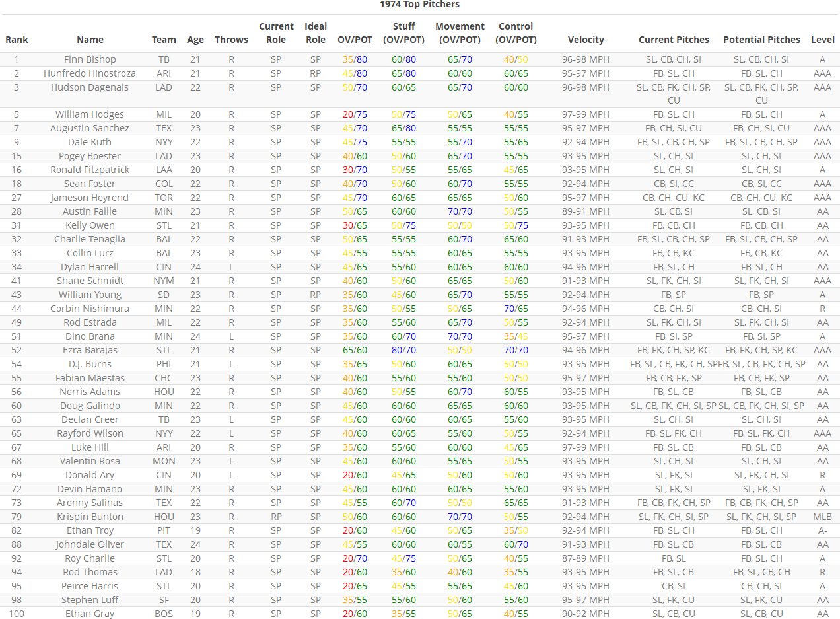Open Declan Creer entry
The image size is (840, 619).
pyautogui.click(x=90, y=419)
